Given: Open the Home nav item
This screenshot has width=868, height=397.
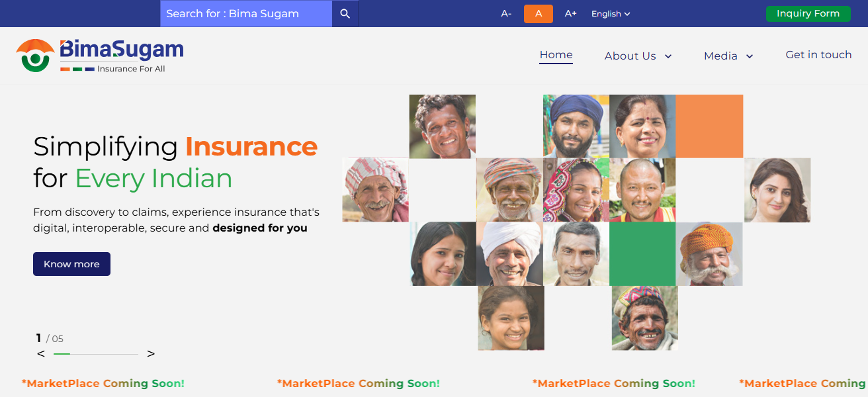Looking at the screenshot, I should coord(556,56).
